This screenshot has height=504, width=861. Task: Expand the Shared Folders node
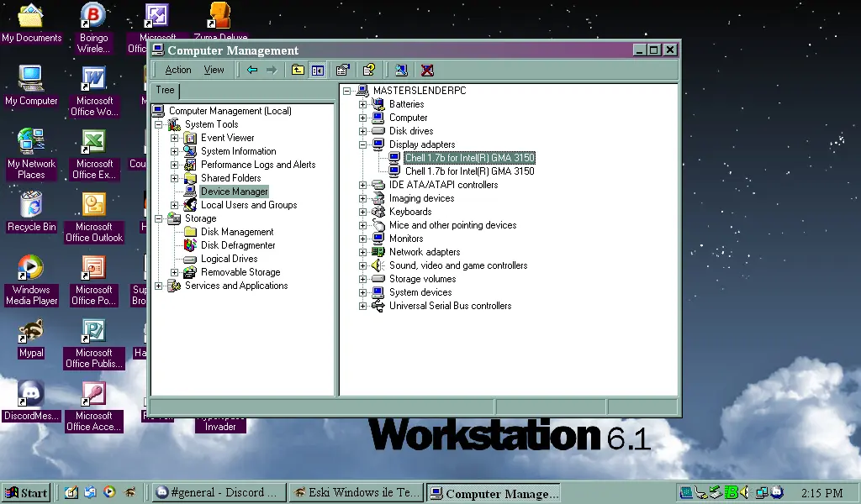(175, 178)
